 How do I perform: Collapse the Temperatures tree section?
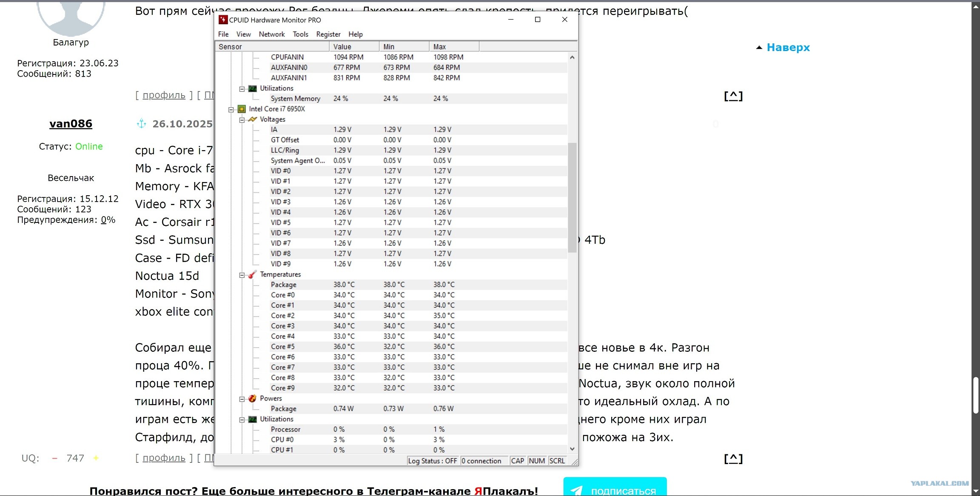coord(242,275)
